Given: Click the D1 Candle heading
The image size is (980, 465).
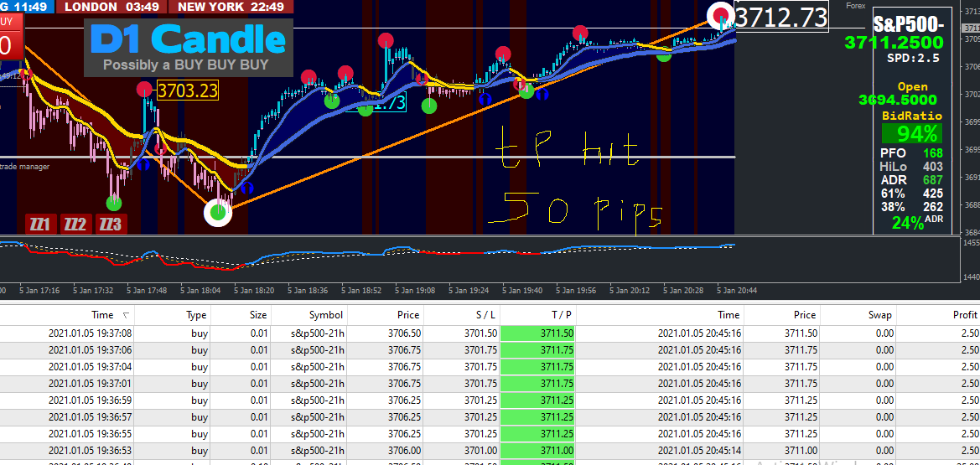Looking at the screenshot, I should (188, 39).
